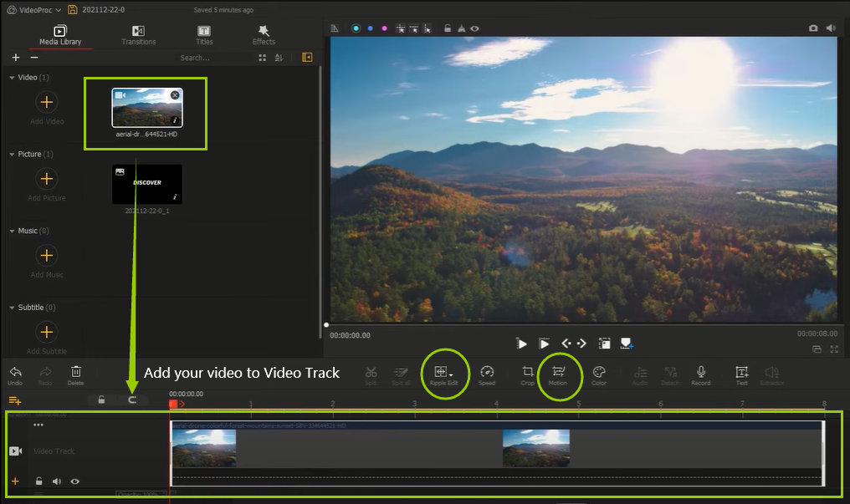Image resolution: width=850 pixels, height=504 pixels.
Task: Mute the Video Track audio
Action: (57, 481)
